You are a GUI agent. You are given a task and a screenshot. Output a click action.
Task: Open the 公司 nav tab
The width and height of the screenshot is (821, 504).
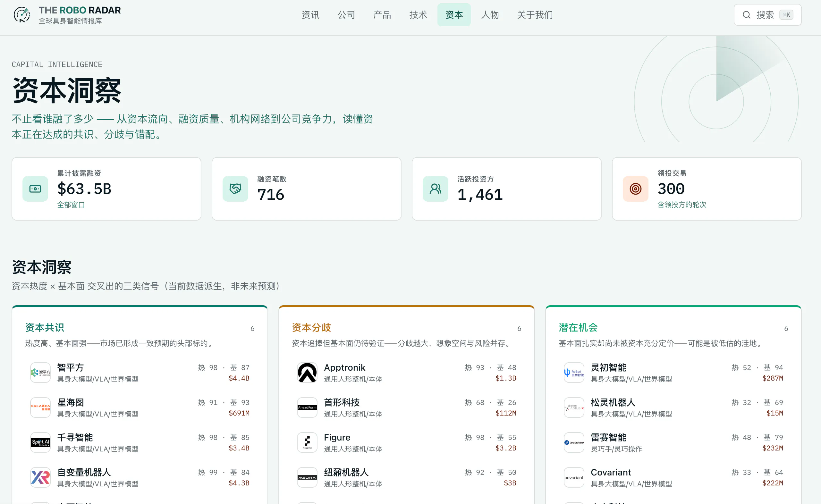[346, 15]
